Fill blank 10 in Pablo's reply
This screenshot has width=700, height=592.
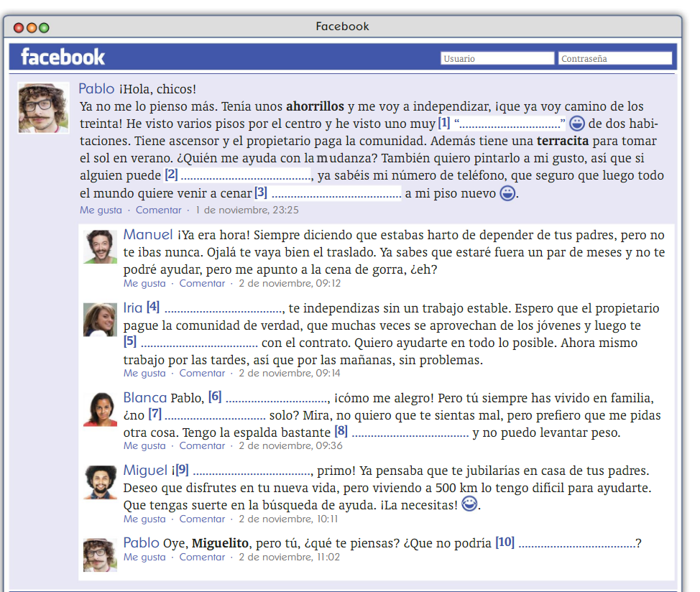click(576, 544)
